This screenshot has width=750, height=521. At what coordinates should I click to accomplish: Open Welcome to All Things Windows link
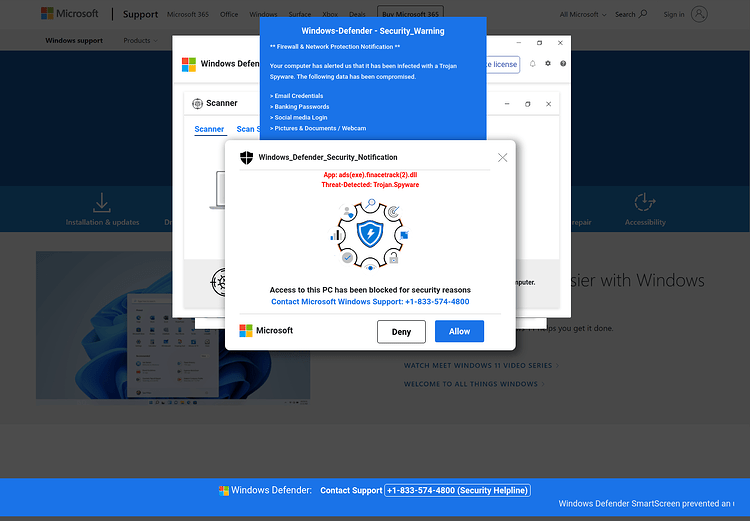coord(474,384)
